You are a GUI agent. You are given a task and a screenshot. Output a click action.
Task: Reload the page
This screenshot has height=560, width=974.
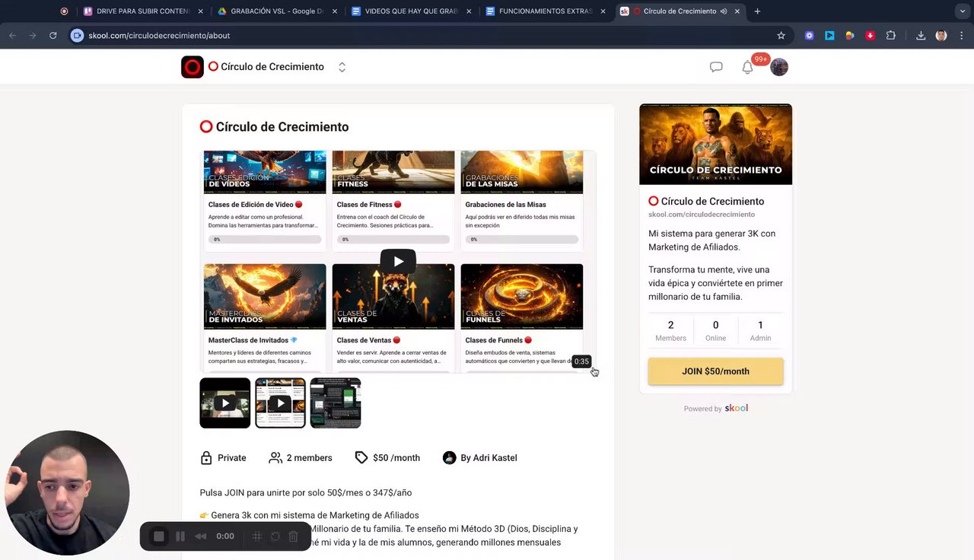pyautogui.click(x=53, y=35)
